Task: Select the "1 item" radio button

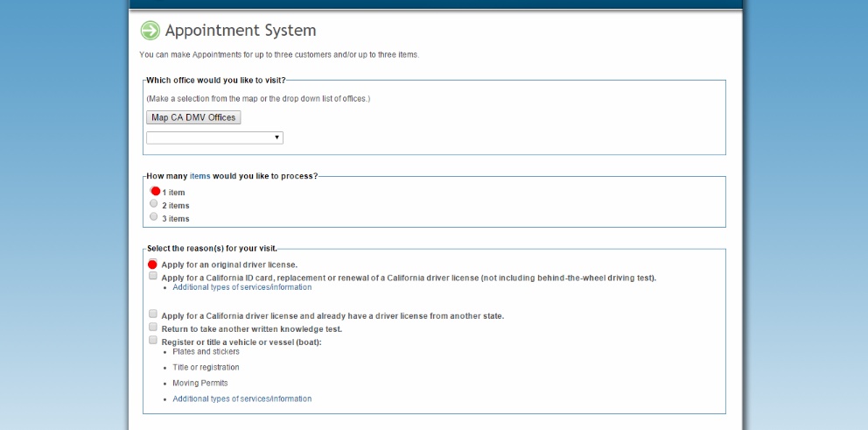Action: pos(155,191)
